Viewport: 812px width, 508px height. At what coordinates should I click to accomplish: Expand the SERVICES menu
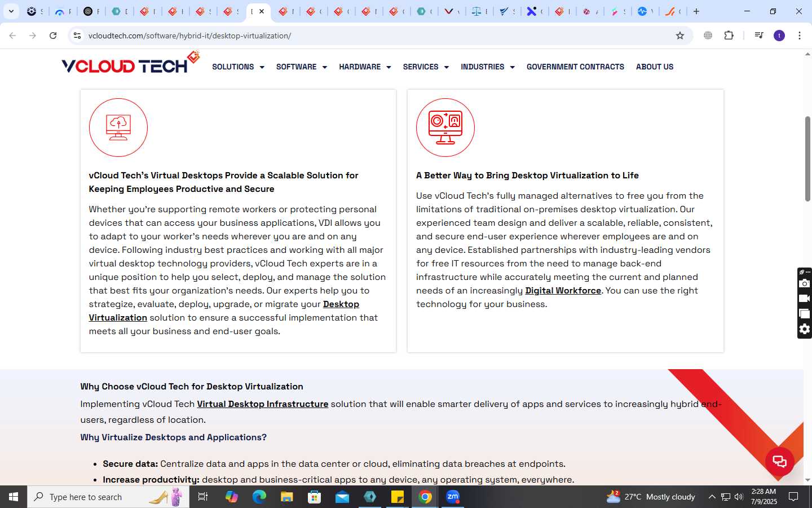[426, 67]
